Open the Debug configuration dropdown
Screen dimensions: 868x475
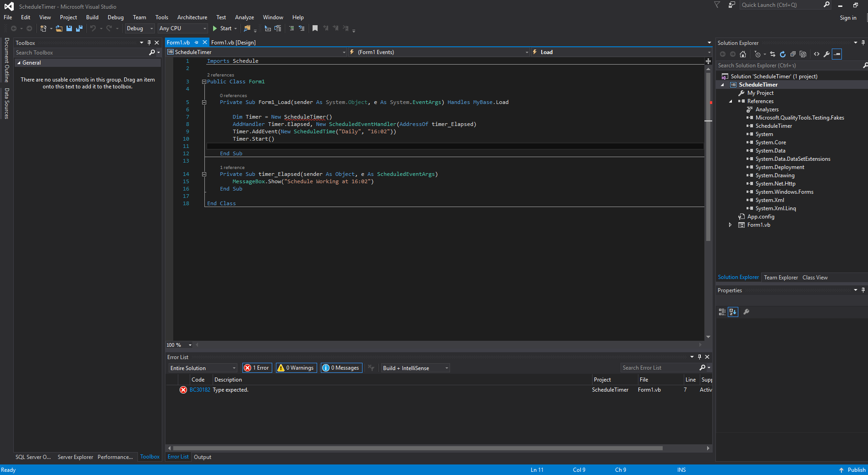[139, 28]
